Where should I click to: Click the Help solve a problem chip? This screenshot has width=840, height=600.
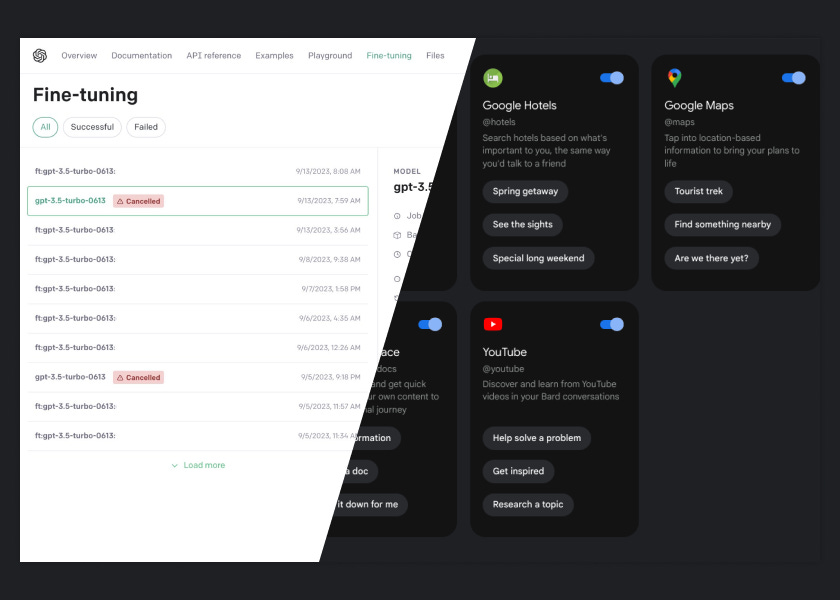tap(537, 438)
